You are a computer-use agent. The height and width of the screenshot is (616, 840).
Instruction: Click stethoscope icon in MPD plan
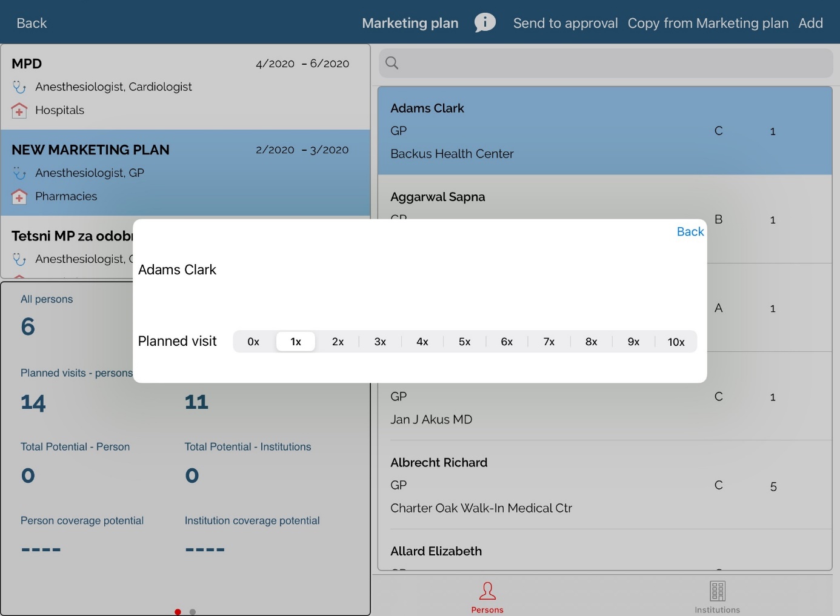(x=19, y=87)
